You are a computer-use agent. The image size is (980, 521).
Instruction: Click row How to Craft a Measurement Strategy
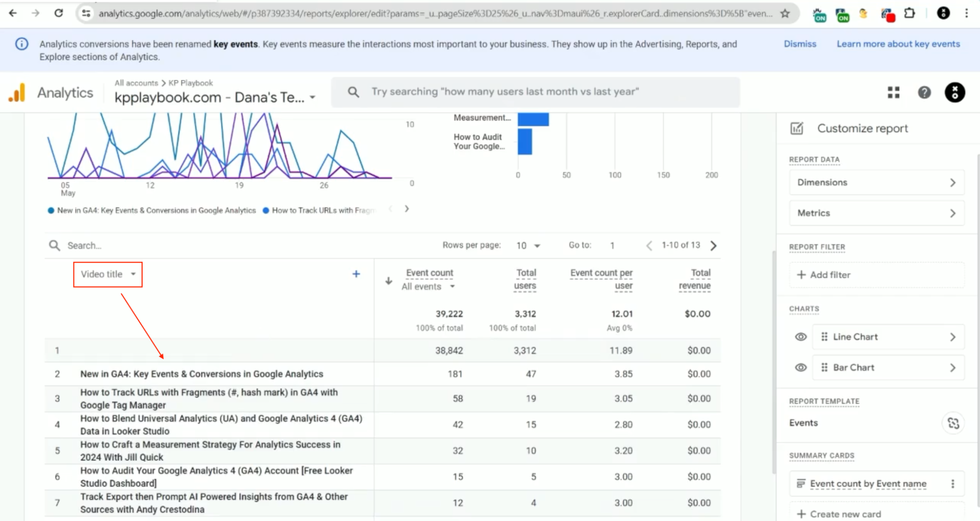click(382, 451)
